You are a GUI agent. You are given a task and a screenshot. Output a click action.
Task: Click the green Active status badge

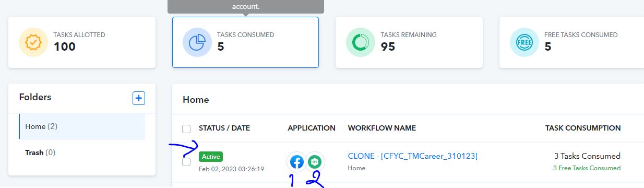(x=211, y=156)
